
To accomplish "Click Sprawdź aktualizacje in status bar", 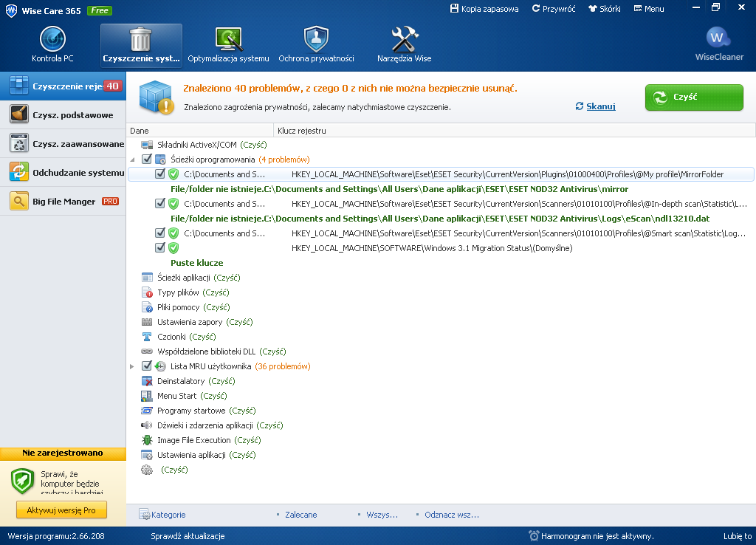I will tap(188, 536).
